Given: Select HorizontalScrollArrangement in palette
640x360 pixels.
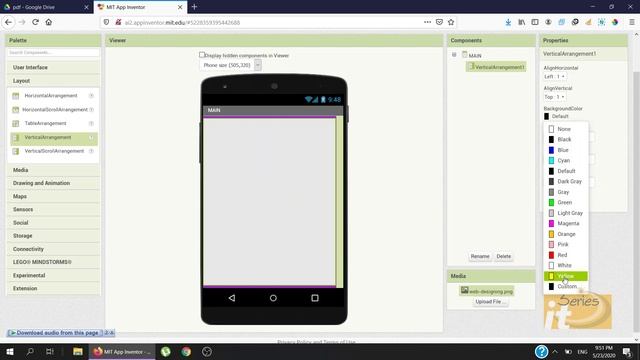Looking at the screenshot, I should pos(54,110).
